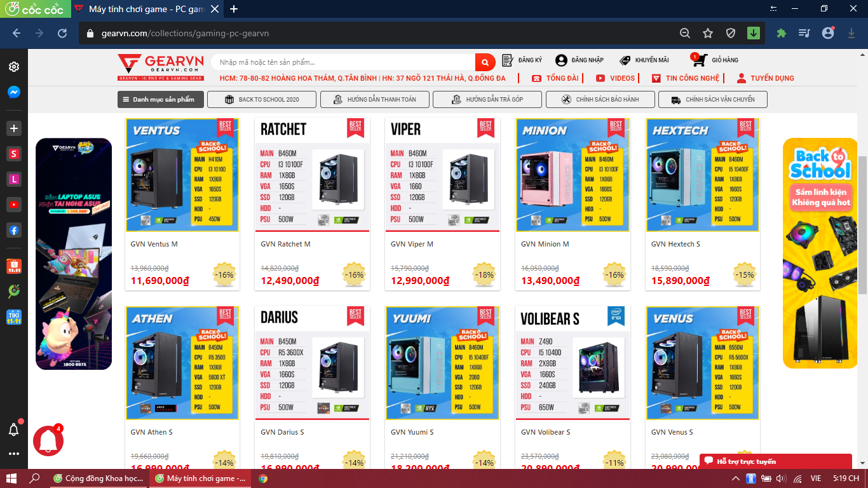Open the YUUMI PC product image
868x488 pixels.
(x=442, y=363)
